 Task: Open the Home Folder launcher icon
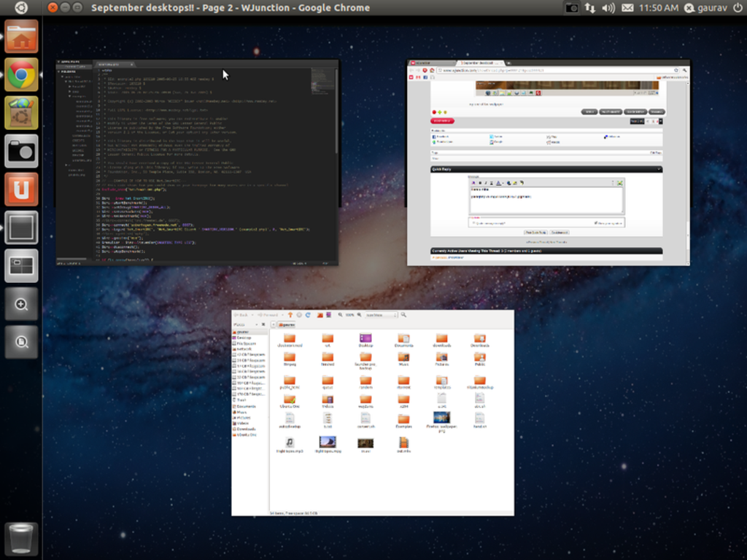(x=21, y=36)
